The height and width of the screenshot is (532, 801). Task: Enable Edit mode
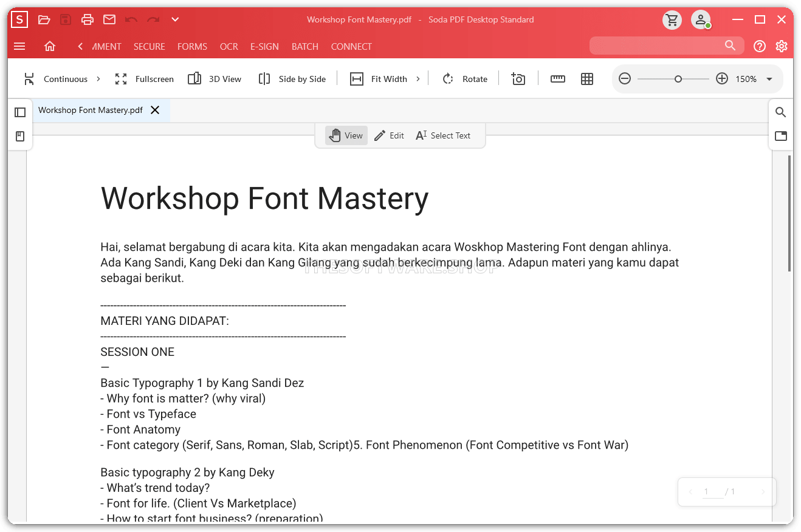click(x=389, y=135)
